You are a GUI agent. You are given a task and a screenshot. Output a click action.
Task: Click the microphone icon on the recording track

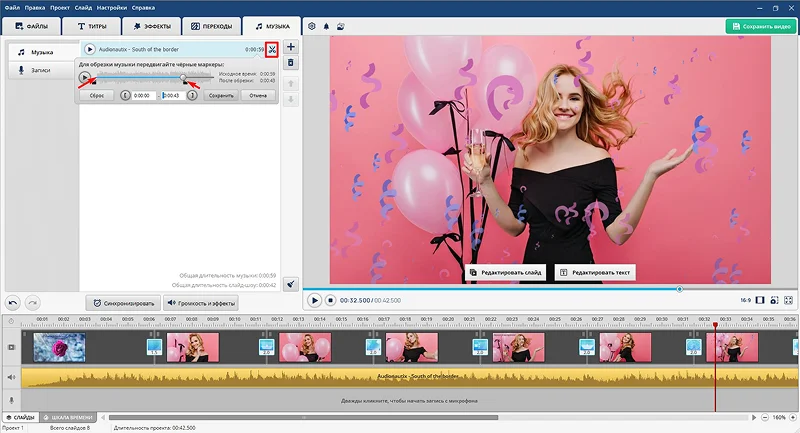[x=11, y=400]
